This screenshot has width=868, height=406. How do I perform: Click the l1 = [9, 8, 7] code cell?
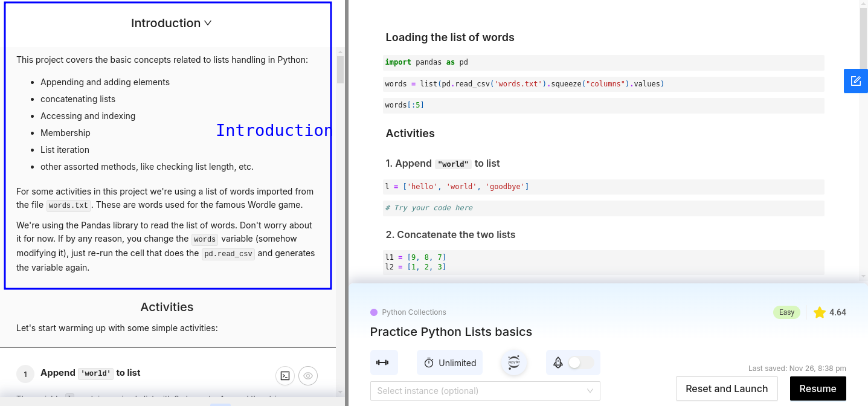(603, 262)
